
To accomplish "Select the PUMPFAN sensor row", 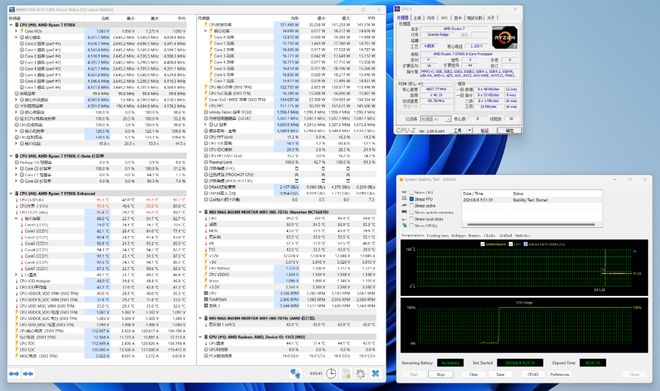I will click(x=290, y=299).
